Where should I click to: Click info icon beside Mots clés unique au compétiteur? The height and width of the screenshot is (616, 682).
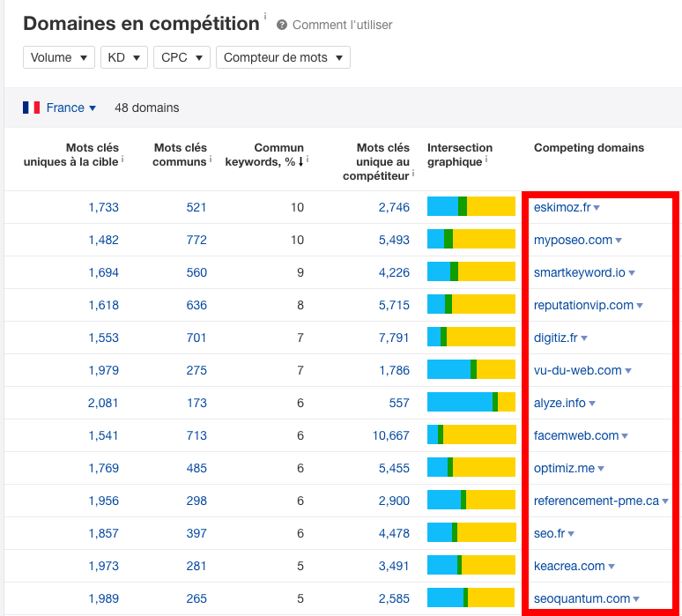(x=412, y=174)
